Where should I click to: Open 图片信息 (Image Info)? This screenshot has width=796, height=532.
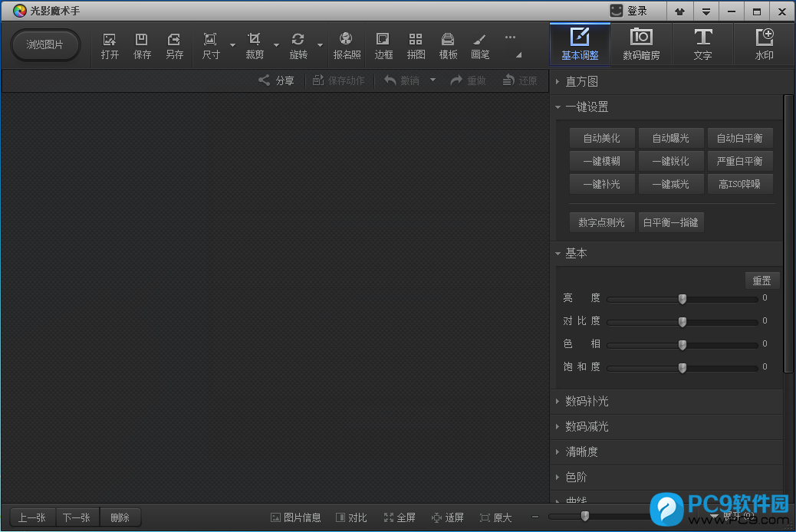(x=295, y=517)
